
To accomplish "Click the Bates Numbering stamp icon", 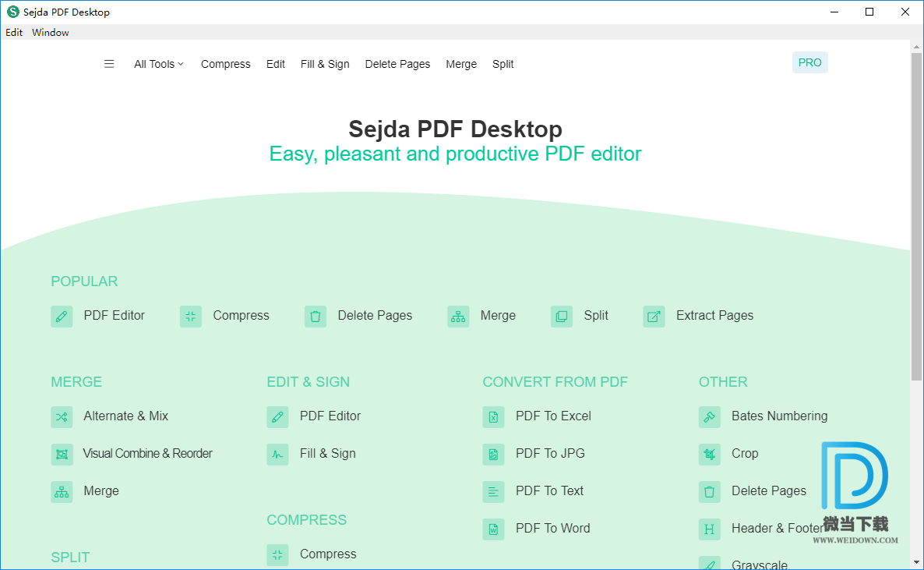I will pos(710,416).
